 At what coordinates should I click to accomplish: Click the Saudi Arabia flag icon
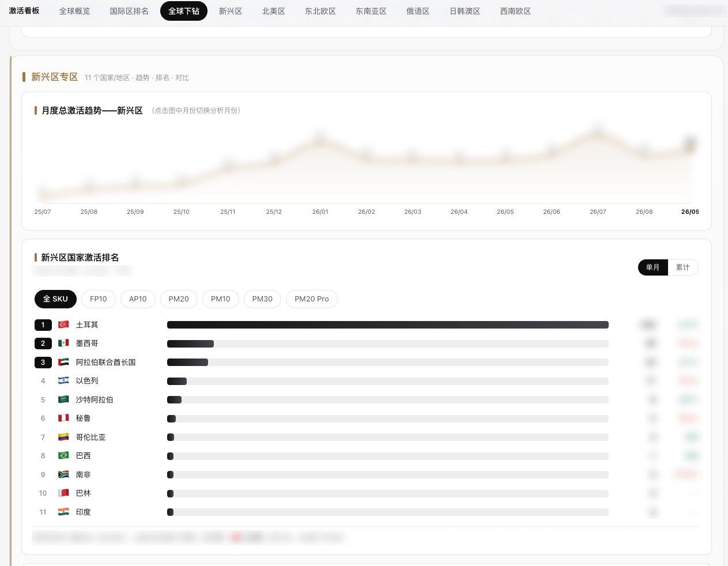(63, 399)
